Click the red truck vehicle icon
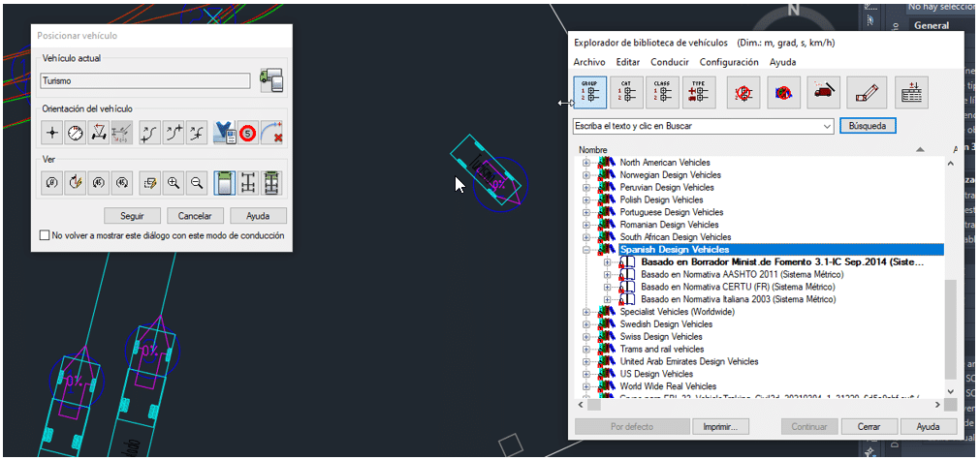The image size is (980, 460). click(824, 93)
